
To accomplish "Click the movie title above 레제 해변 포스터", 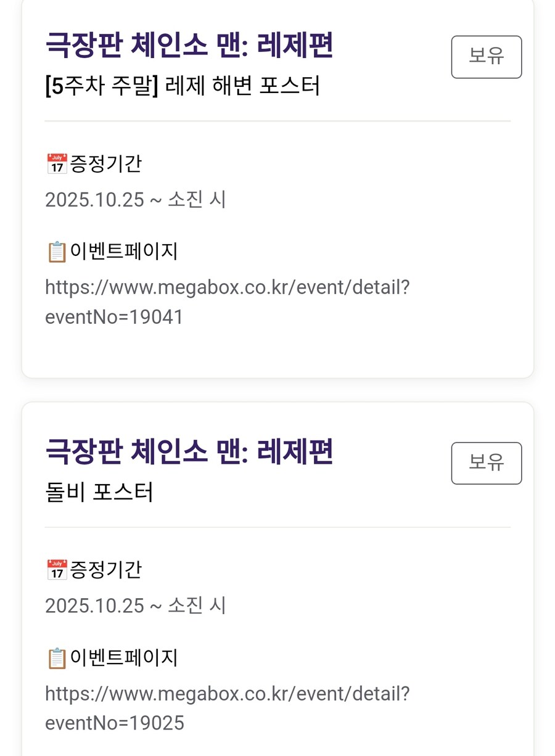I will coord(189,47).
